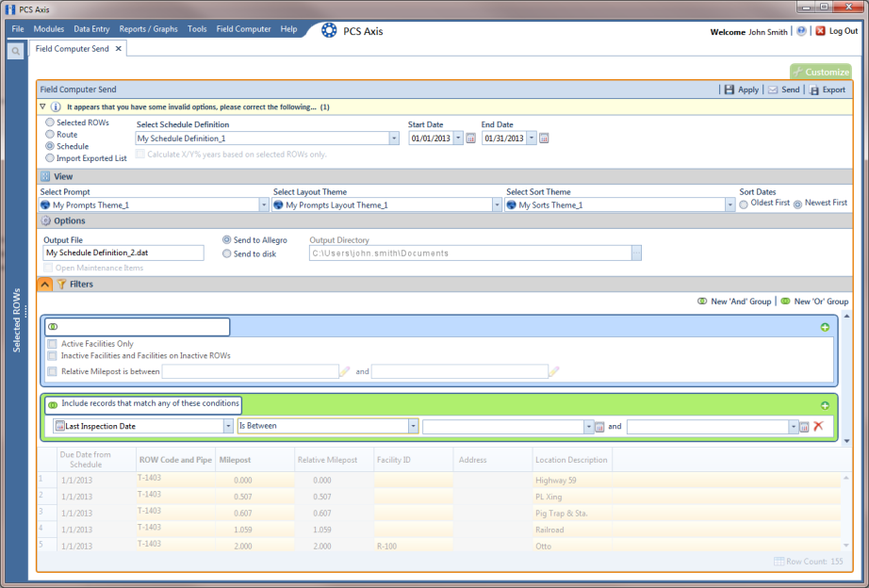Check Active Facilities Only
The width and height of the screenshot is (869, 588).
(52, 344)
